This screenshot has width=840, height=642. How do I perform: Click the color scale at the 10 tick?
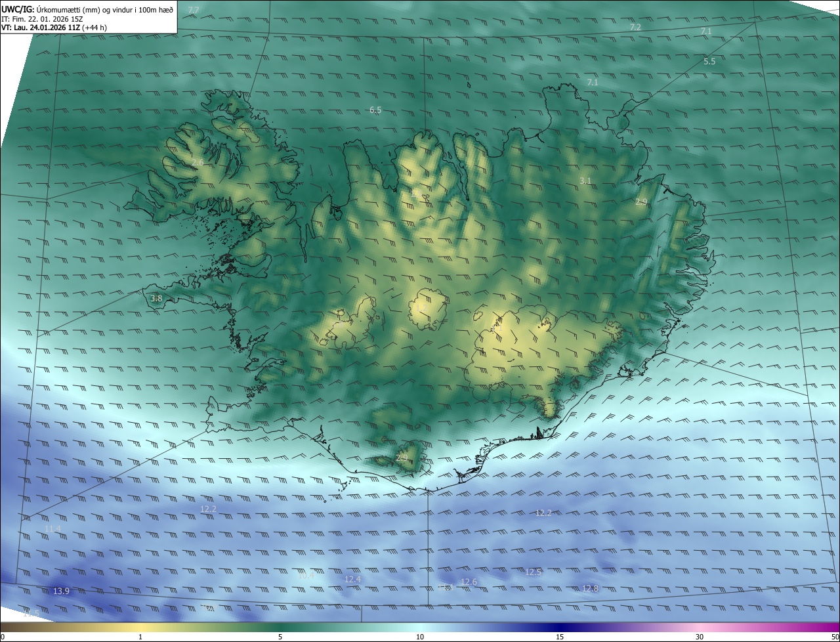pyautogui.click(x=420, y=637)
